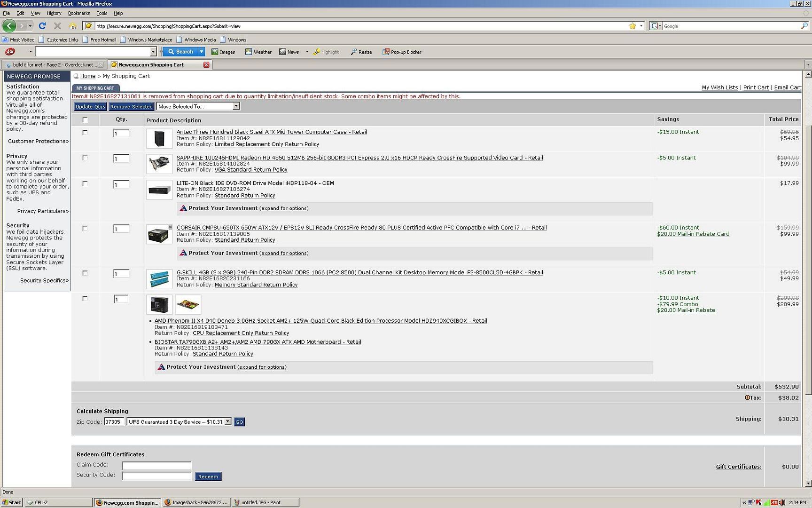Image resolution: width=812 pixels, height=508 pixels.
Task: Click the Zip Code input field
Action: [114, 422]
